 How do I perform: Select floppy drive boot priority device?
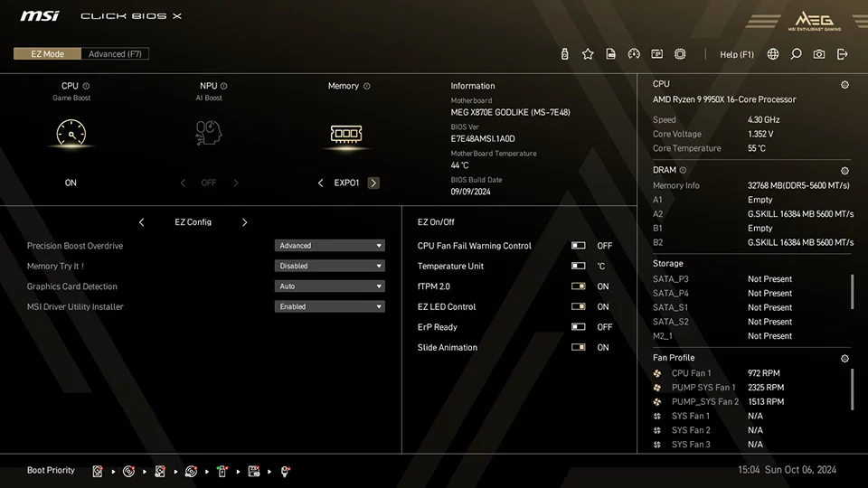253,471
